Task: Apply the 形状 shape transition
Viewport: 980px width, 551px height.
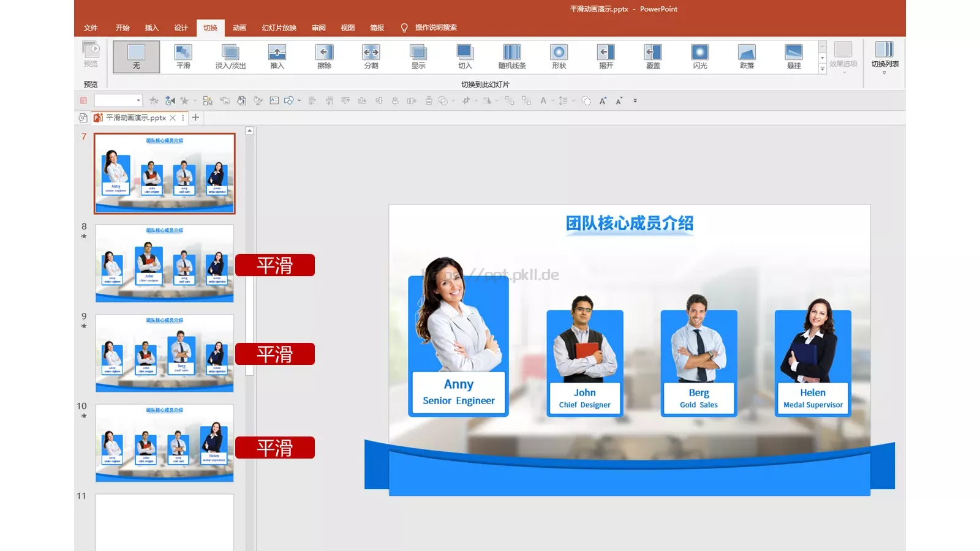Action: pos(559,57)
